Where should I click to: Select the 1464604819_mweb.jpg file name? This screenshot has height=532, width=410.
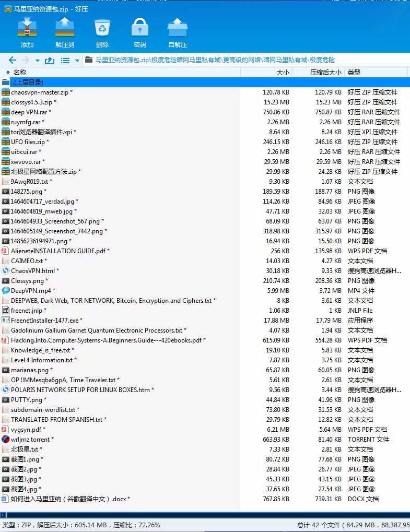(42, 211)
